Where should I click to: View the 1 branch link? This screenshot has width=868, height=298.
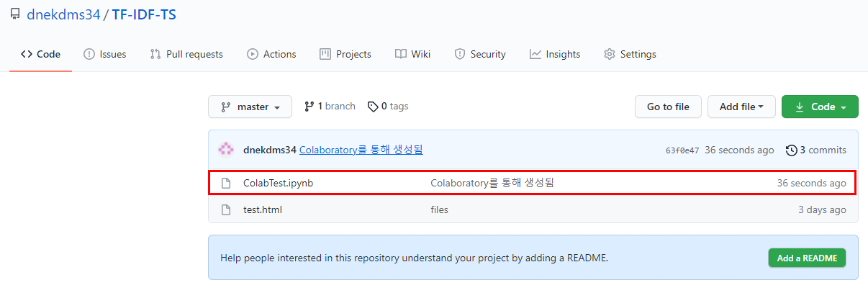(330, 106)
